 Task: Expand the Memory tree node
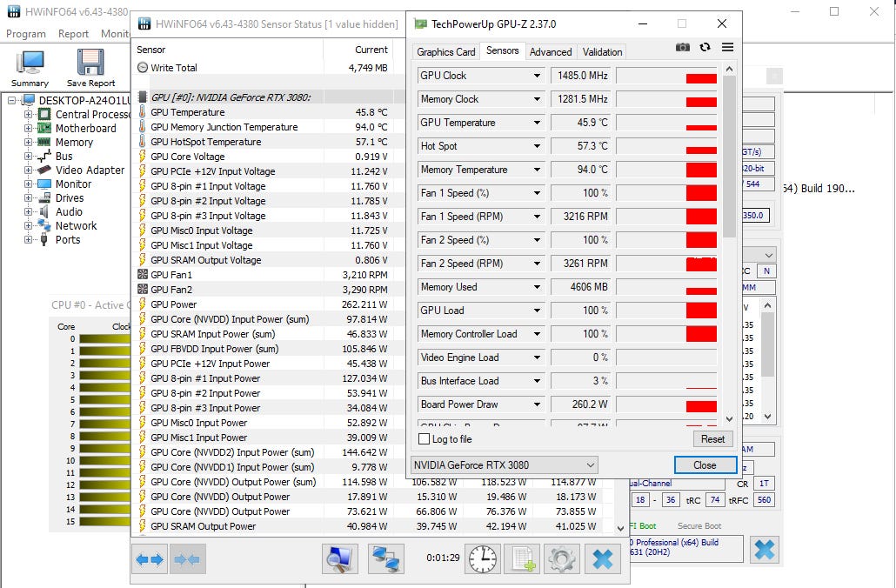[x=28, y=143]
